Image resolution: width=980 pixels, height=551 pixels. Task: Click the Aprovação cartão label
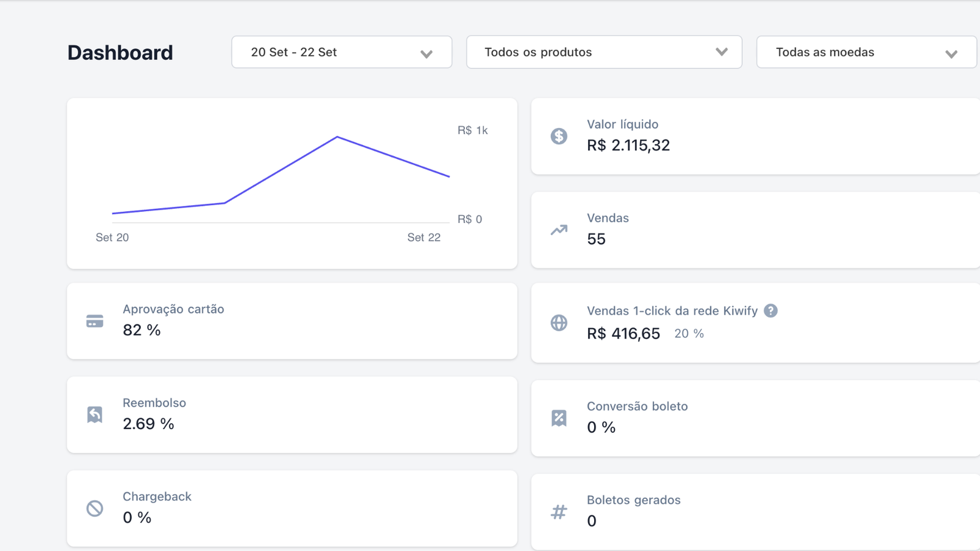pyautogui.click(x=173, y=309)
